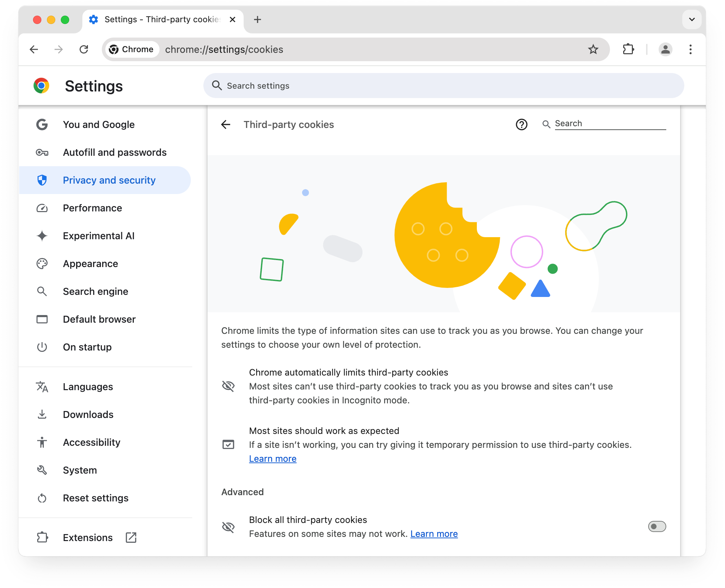Click the third-party cookies help question mark icon
This screenshot has height=588, width=725.
coord(521,124)
